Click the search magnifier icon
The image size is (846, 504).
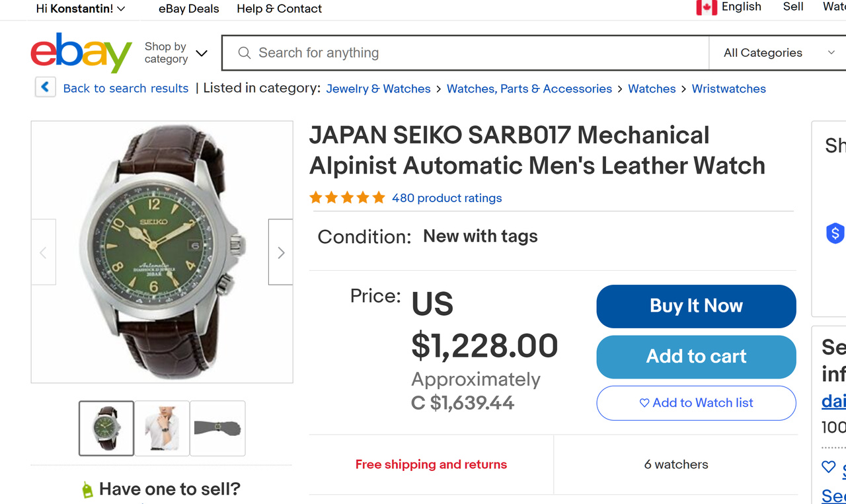tap(244, 53)
